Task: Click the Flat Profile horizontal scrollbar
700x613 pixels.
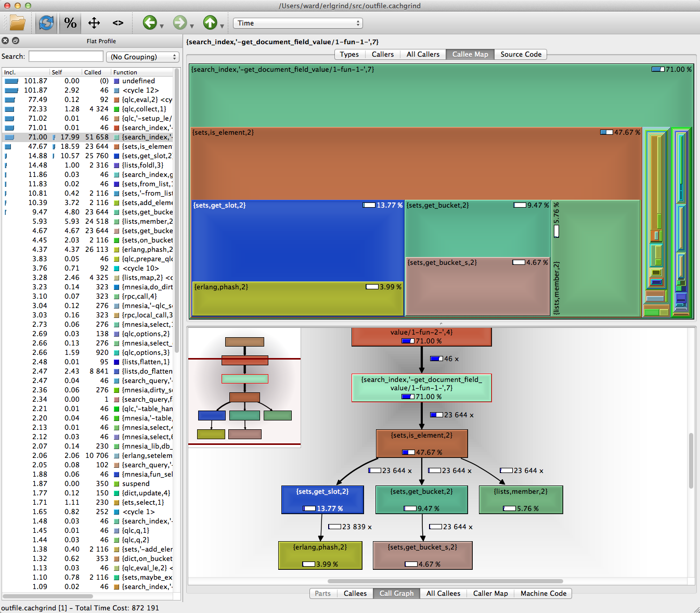Action: tap(47, 596)
